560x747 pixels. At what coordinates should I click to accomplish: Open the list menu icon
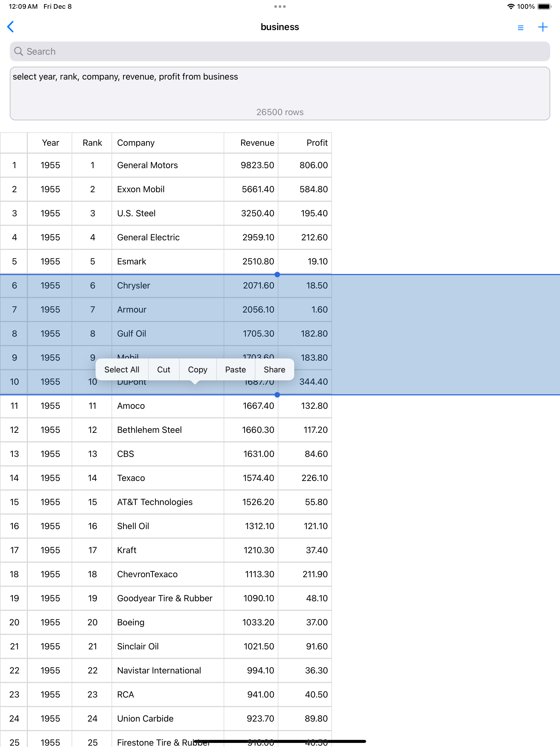520,28
